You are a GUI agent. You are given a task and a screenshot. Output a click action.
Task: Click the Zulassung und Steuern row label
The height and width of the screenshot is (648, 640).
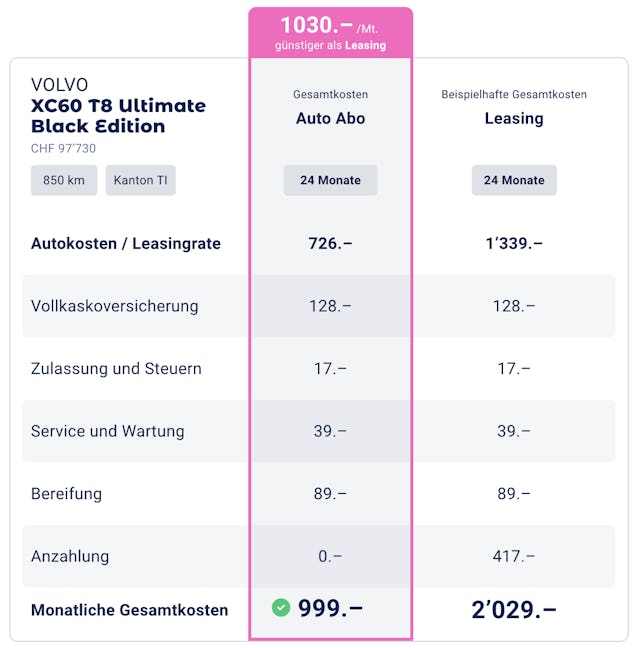click(x=116, y=368)
